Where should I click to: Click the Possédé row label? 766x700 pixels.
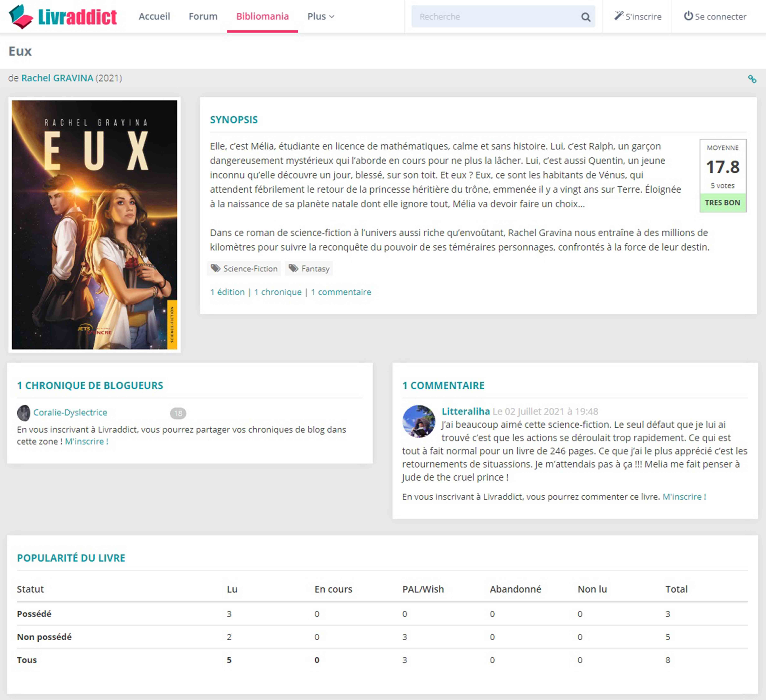tap(34, 614)
